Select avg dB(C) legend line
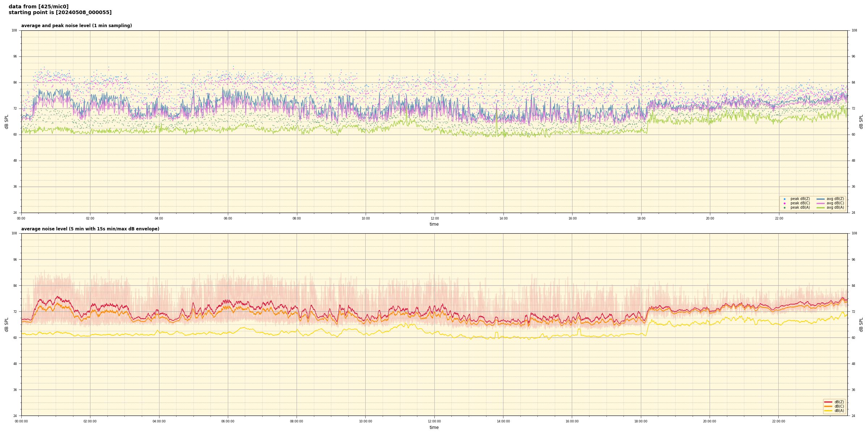The image size is (868, 434). point(821,203)
